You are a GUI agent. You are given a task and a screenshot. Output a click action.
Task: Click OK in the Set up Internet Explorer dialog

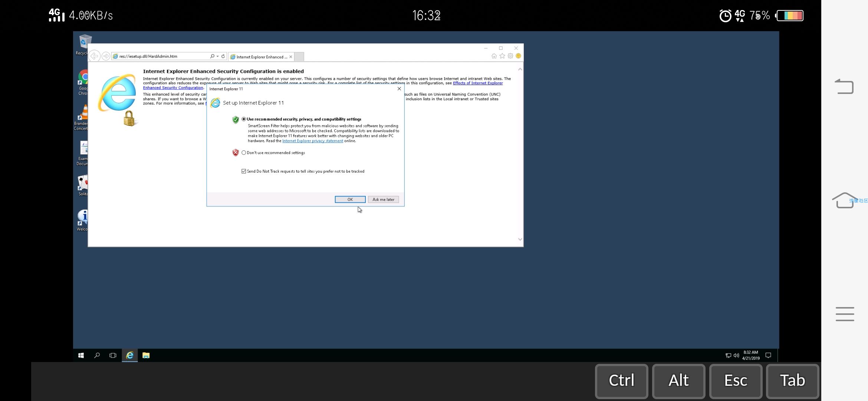350,199
